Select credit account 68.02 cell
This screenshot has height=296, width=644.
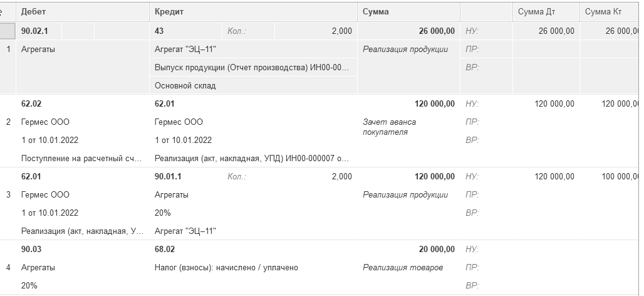click(x=164, y=250)
